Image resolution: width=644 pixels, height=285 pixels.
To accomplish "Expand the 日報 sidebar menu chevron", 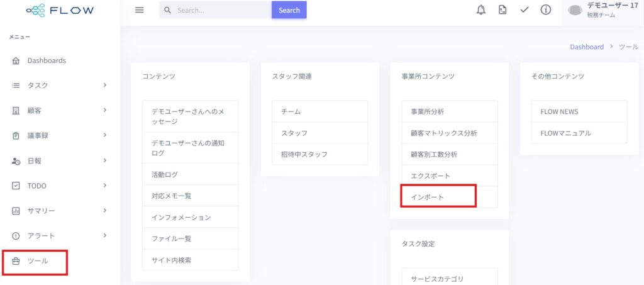I will (x=105, y=160).
